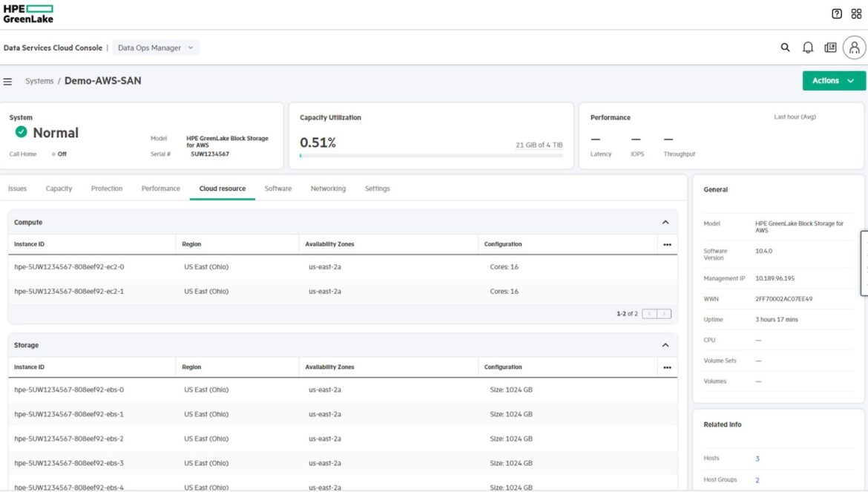Click the search magnifier icon
The width and height of the screenshot is (868, 492).
(x=785, y=47)
